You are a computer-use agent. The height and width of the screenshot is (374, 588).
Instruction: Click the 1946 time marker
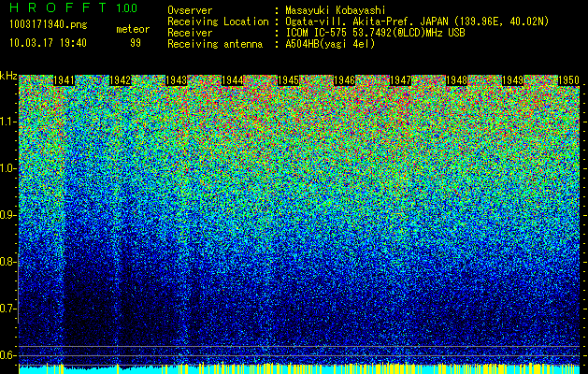pos(345,80)
